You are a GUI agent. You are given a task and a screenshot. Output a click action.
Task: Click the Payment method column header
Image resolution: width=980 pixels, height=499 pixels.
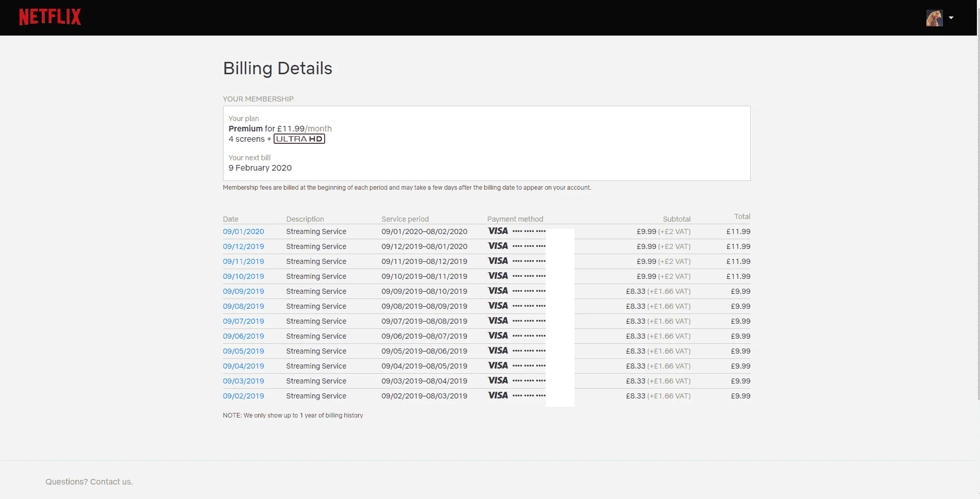pos(515,219)
